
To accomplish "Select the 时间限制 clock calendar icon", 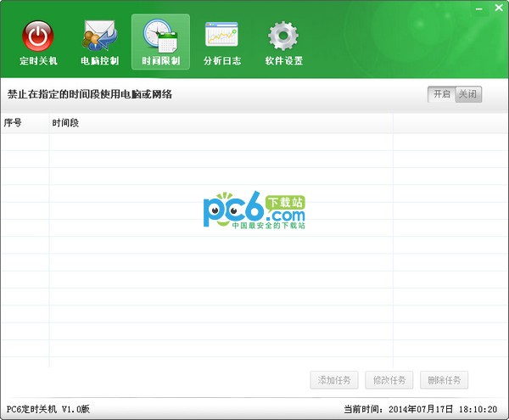I will click(160, 42).
